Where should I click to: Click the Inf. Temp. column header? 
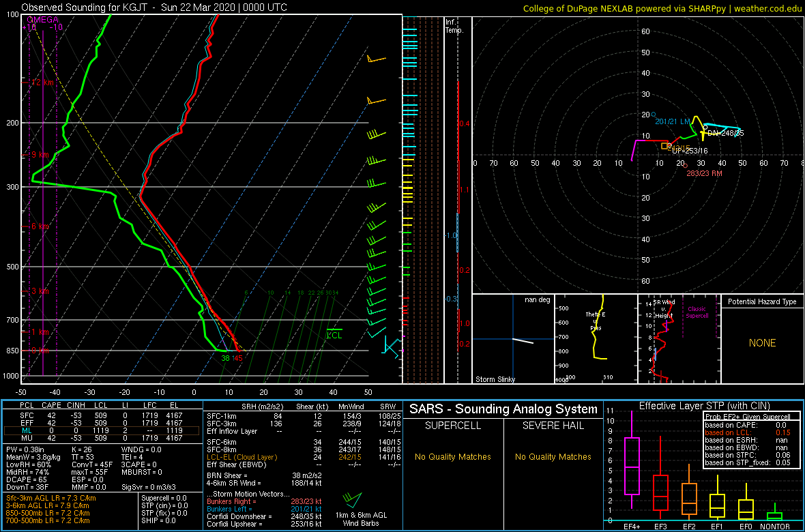coord(454,26)
